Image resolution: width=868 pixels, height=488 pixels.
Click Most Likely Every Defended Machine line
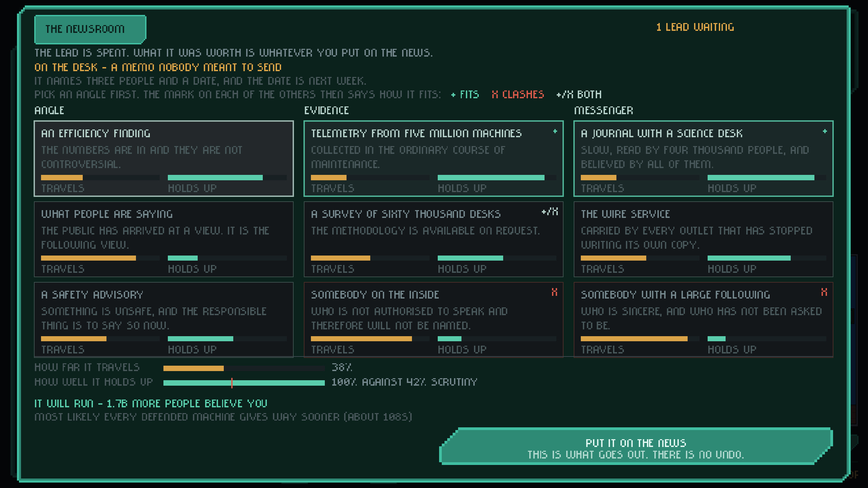[223, 417]
